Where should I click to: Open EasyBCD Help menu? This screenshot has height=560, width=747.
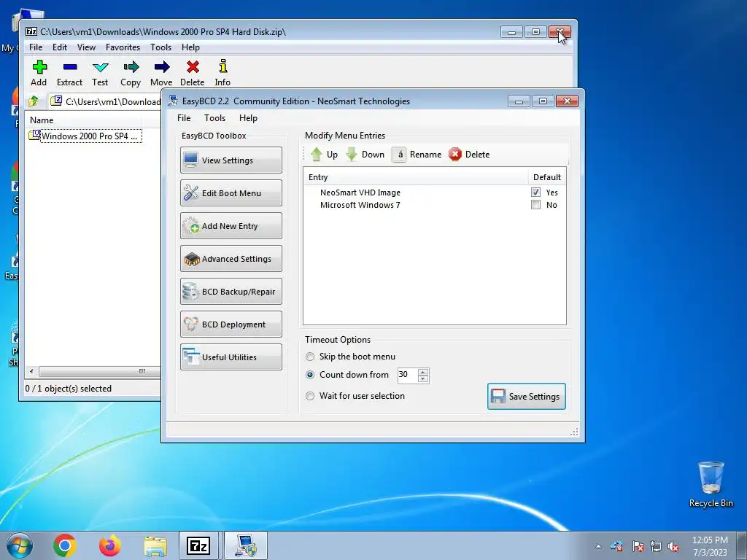tap(248, 118)
